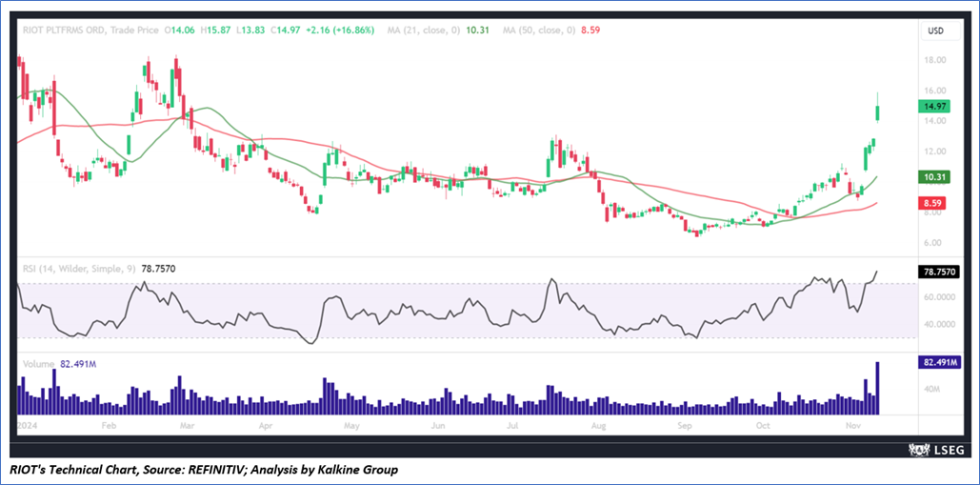This screenshot has height=485, width=980.
Task: Click the Jul date axis label
Action: (512, 426)
